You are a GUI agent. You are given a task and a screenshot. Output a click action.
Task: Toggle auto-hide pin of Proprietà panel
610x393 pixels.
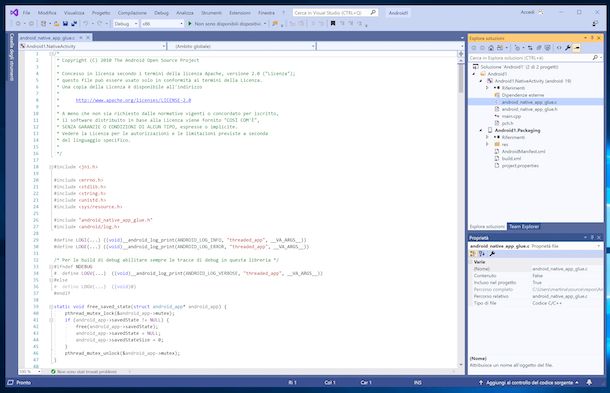click(592, 237)
